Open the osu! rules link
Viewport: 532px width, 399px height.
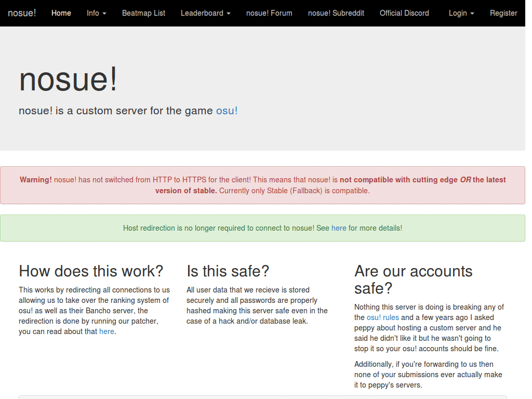pyautogui.click(x=382, y=317)
